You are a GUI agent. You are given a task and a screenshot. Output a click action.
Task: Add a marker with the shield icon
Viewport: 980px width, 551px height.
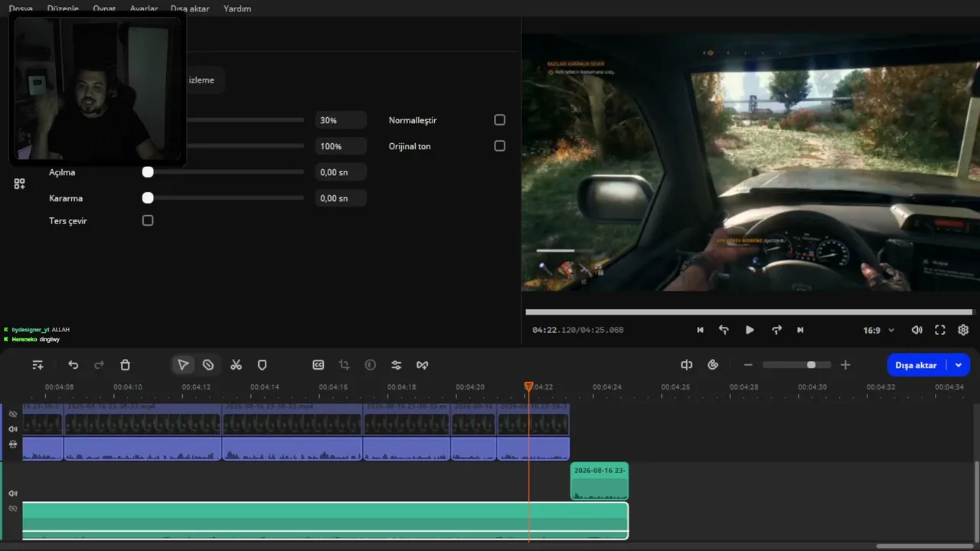click(262, 365)
